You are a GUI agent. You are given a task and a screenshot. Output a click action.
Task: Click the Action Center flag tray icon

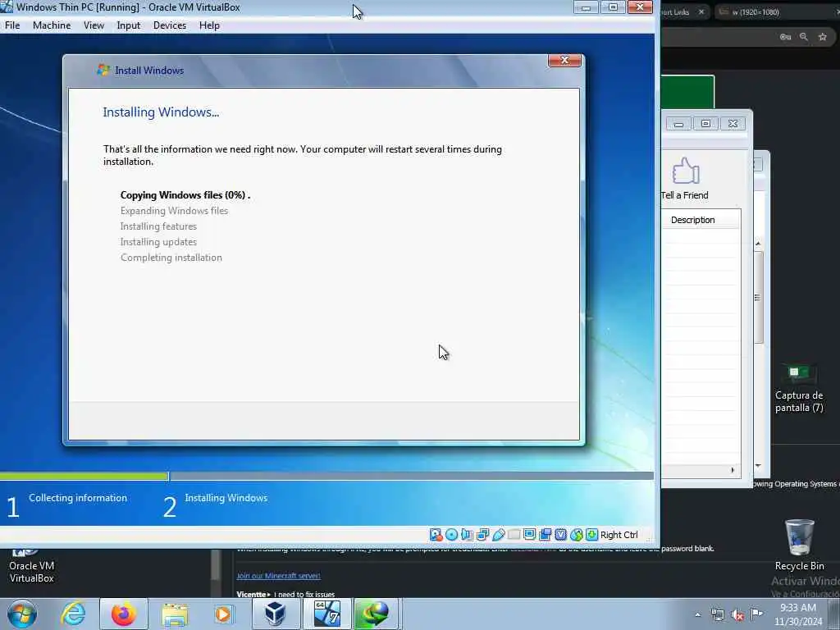tap(756, 614)
